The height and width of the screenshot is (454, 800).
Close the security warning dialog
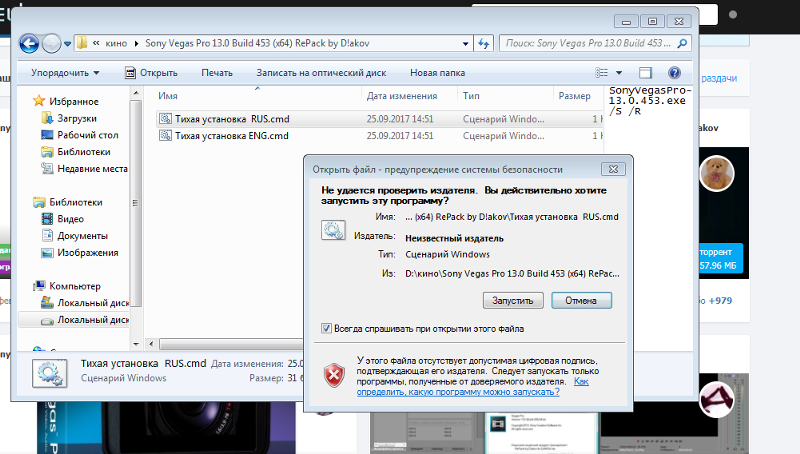[x=613, y=169]
